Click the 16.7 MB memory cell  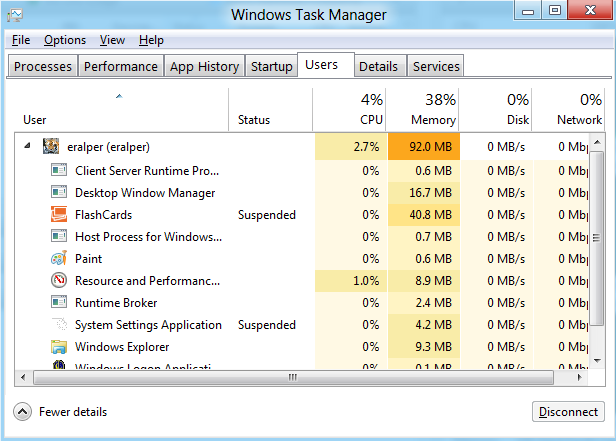(424, 192)
